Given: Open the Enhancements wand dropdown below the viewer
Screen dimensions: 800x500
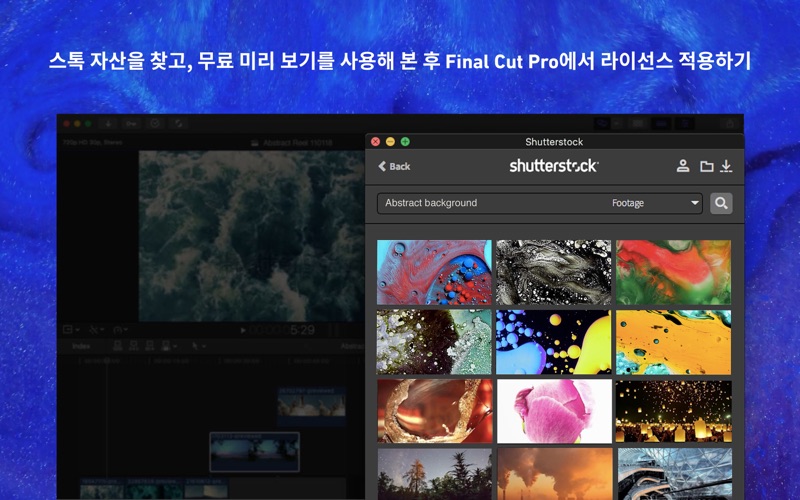Looking at the screenshot, I should 96,330.
